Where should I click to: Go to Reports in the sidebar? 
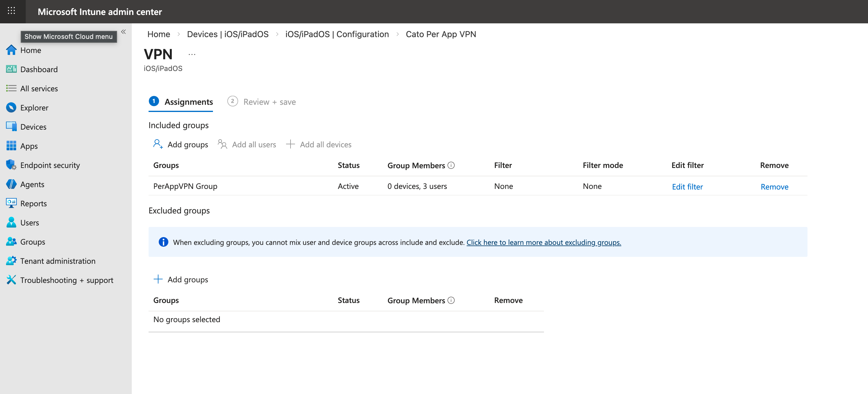pos(34,204)
